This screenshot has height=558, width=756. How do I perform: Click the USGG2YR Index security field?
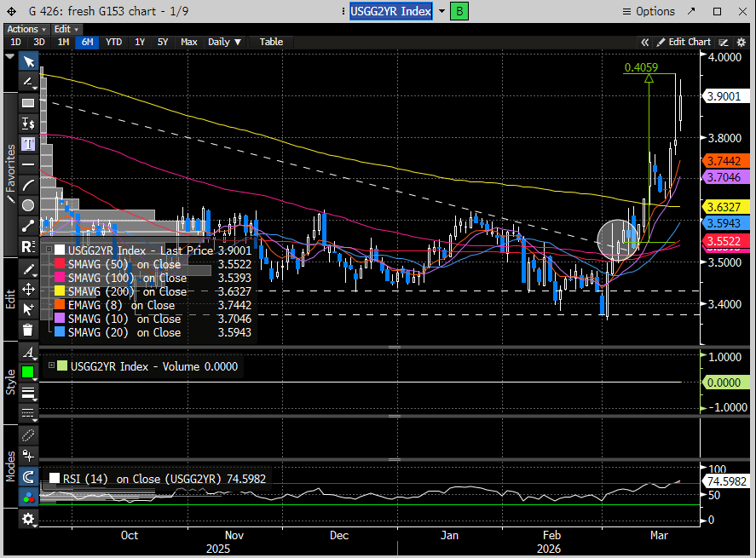point(390,11)
